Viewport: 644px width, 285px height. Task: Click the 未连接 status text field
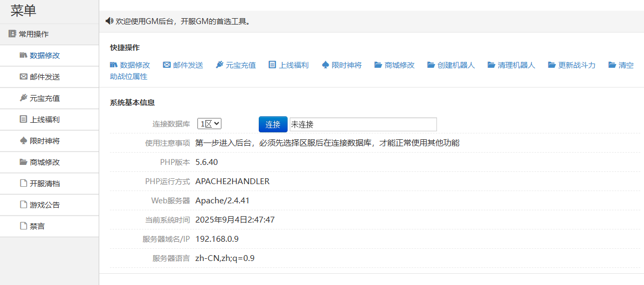coord(363,124)
